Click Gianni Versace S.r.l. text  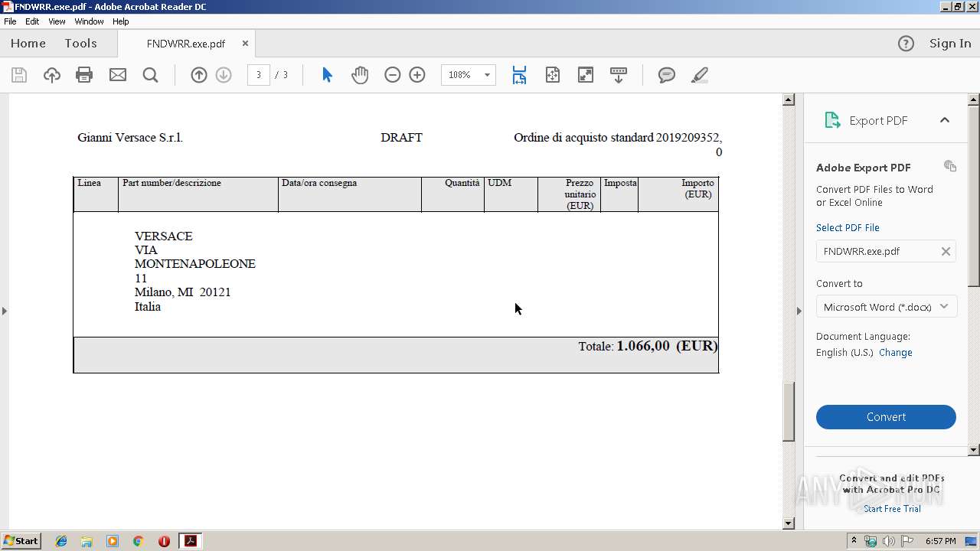pos(130,138)
